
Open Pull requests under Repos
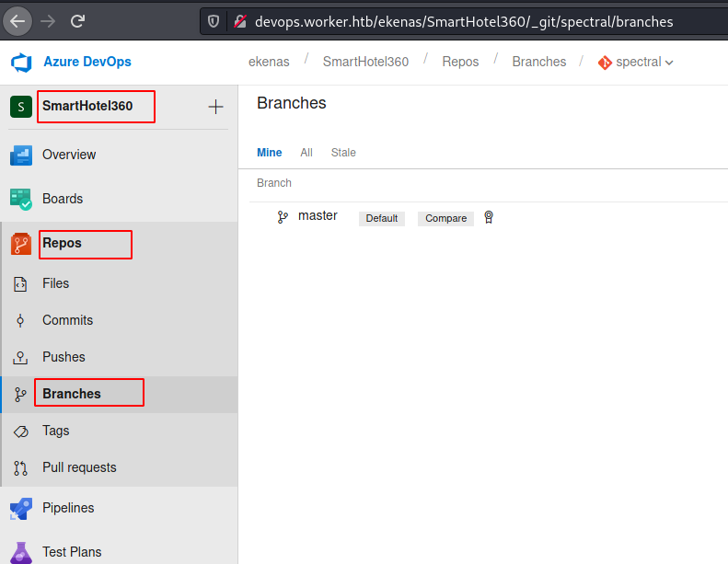click(79, 467)
